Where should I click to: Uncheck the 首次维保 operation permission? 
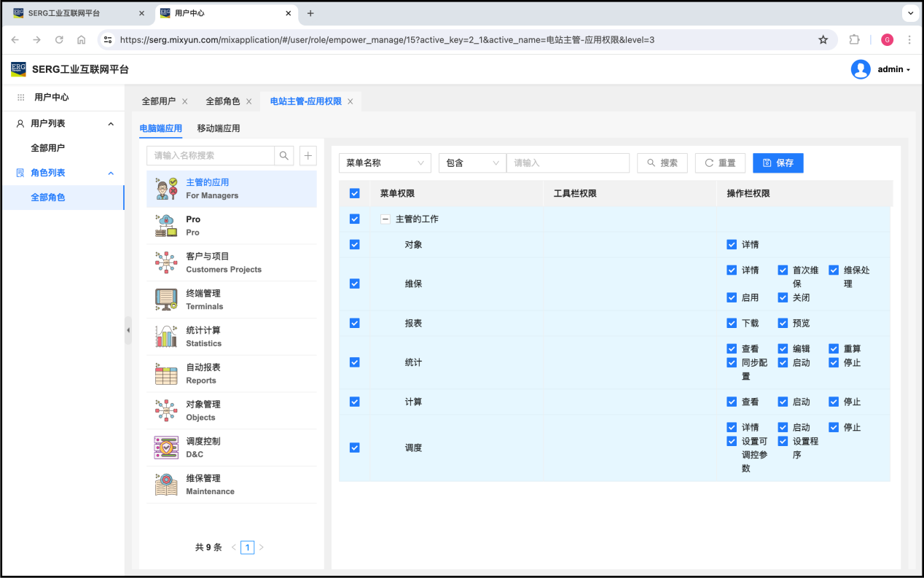(783, 270)
